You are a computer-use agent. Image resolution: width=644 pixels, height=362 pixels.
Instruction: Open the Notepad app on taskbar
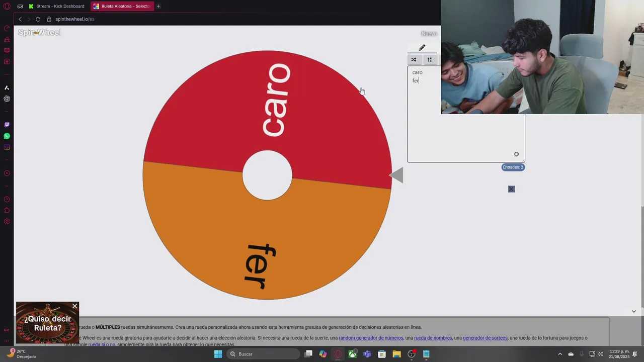[x=426, y=354]
